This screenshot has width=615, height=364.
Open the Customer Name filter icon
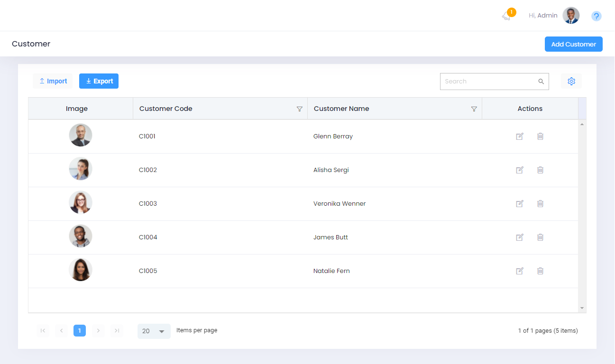tap(474, 109)
